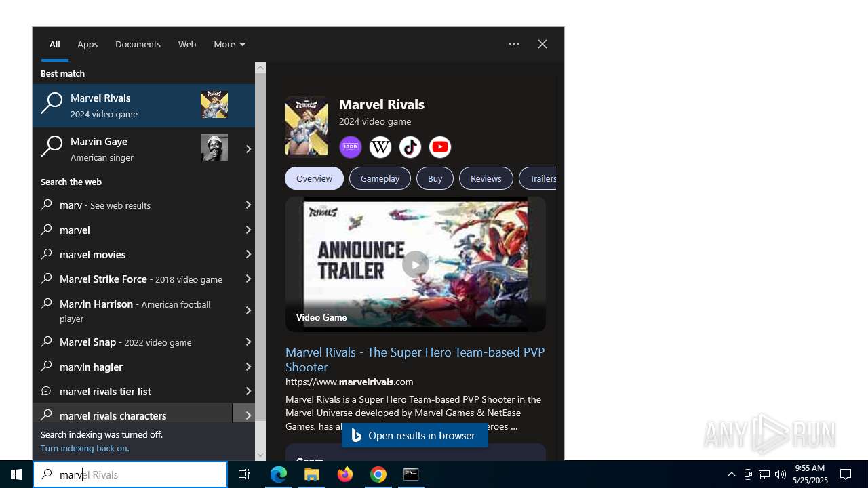Image resolution: width=868 pixels, height=488 pixels.
Task: Open the TikTok link icon
Action: point(410,147)
